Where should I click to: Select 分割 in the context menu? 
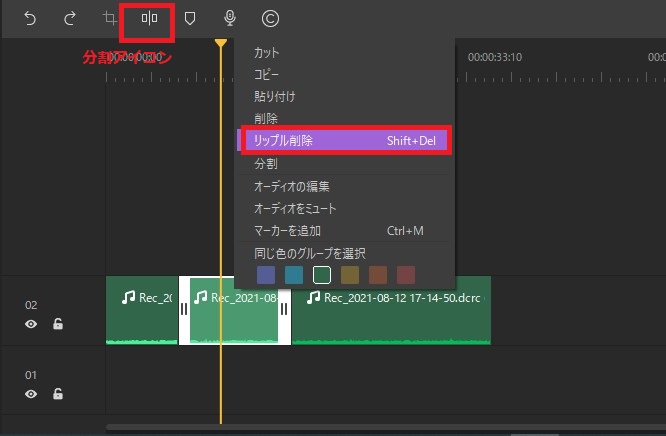(x=266, y=163)
